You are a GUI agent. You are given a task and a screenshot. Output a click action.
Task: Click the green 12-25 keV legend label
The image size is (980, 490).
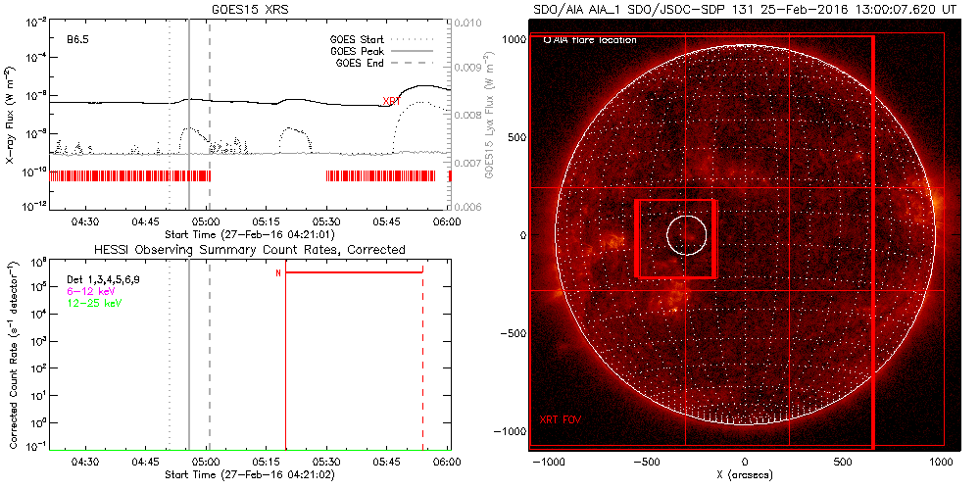coord(88,304)
